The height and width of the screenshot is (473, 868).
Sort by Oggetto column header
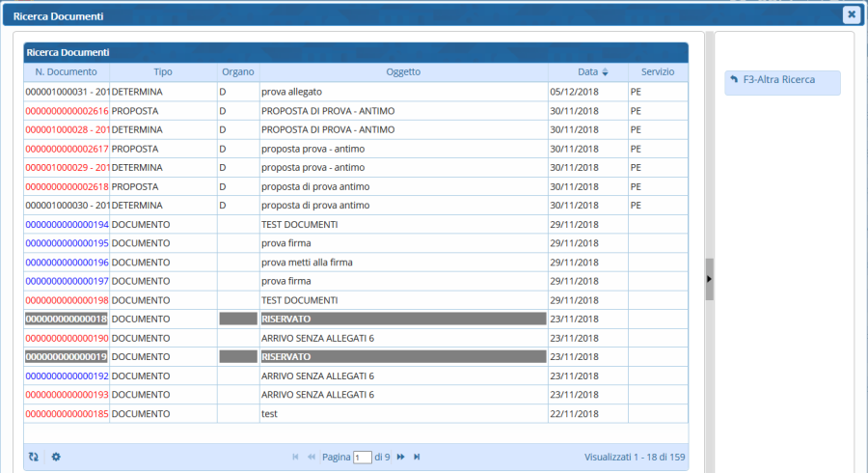(x=403, y=72)
